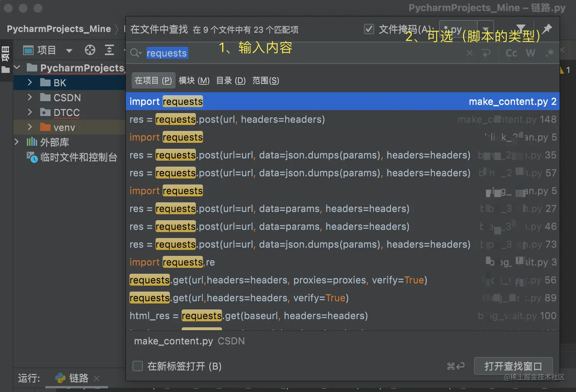Select result on line 35

point(342,155)
